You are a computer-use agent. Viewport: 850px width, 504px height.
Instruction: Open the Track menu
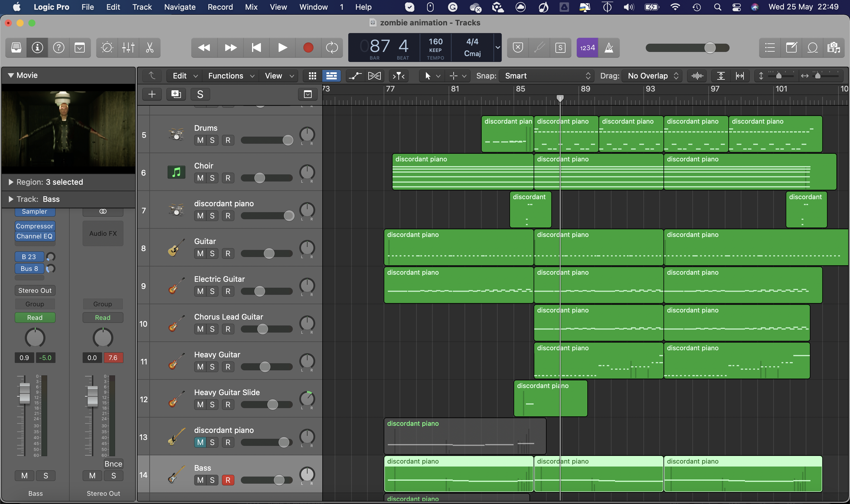click(142, 7)
